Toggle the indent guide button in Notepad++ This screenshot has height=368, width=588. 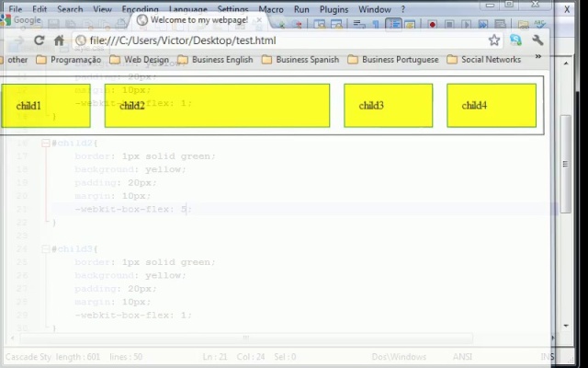click(393, 25)
